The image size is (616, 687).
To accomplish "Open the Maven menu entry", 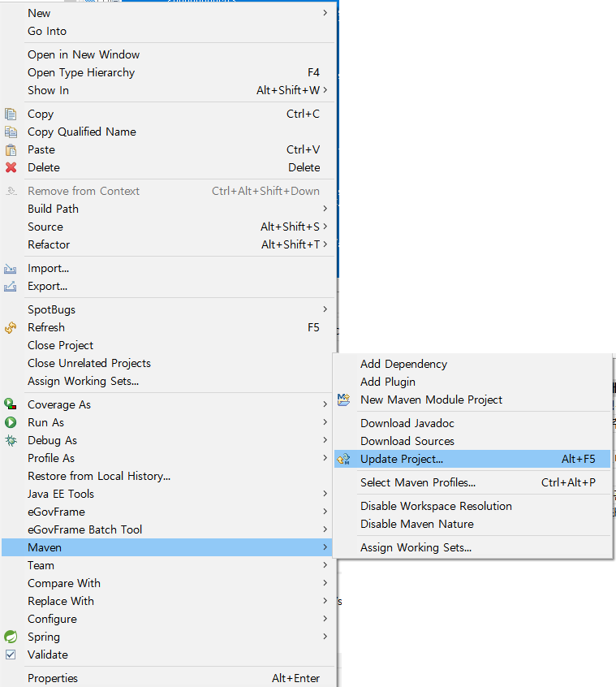I will (167, 547).
